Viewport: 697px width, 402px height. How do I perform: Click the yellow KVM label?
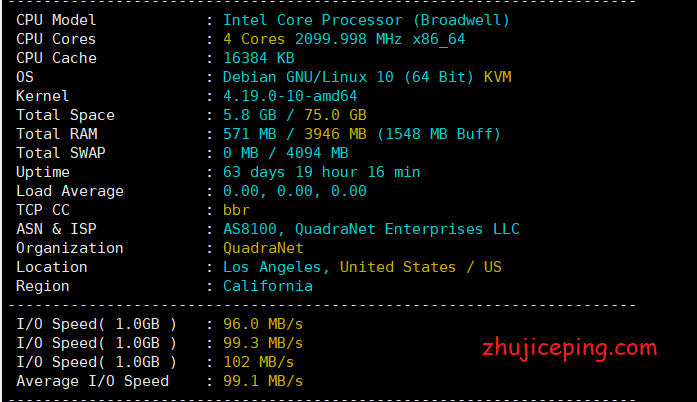click(497, 77)
